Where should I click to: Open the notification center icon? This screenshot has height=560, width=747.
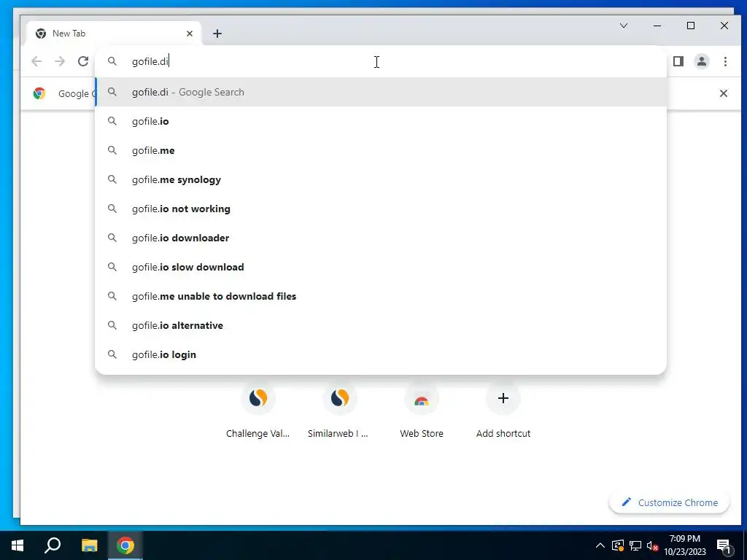(724, 545)
